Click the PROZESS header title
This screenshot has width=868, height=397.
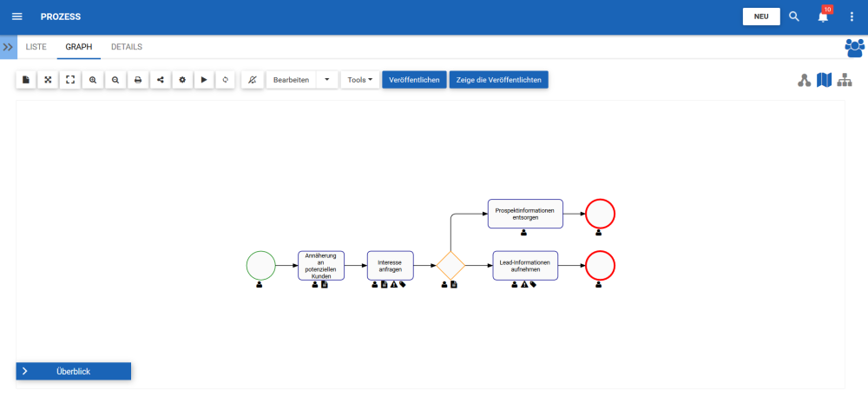(x=61, y=17)
